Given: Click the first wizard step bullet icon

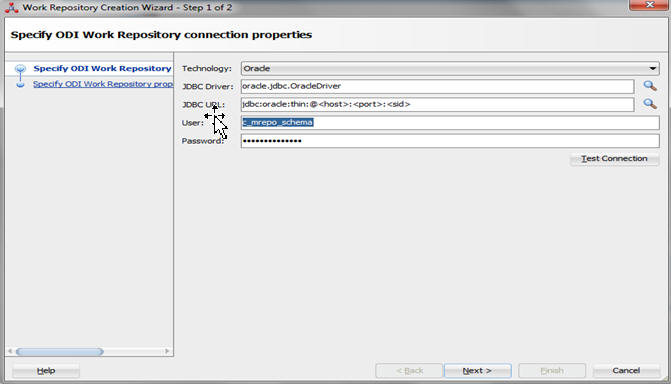Looking at the screenshot, I should coord(20,68).
